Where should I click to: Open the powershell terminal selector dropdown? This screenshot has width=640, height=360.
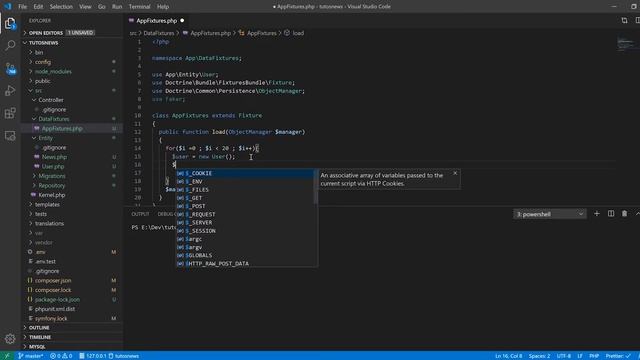550,214
